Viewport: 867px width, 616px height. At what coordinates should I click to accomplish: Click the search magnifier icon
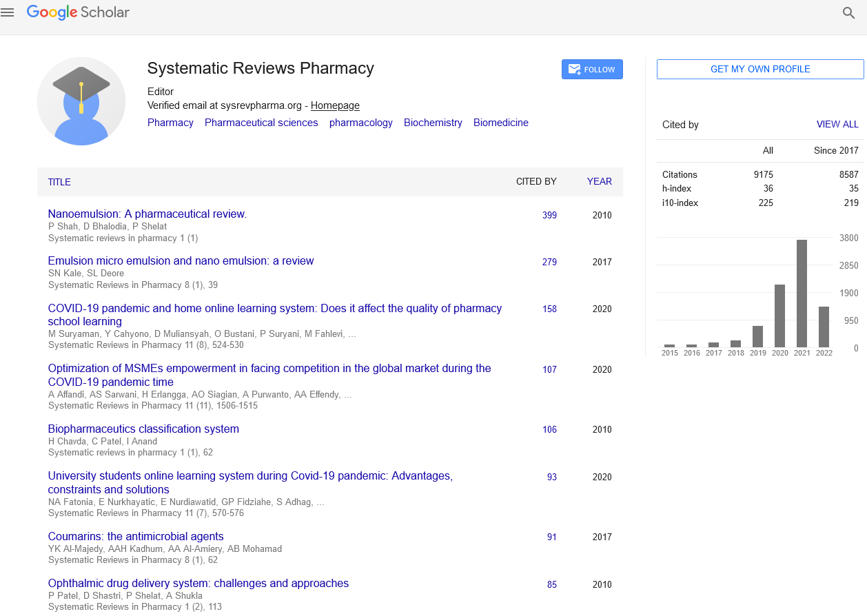tap(848, 12)
